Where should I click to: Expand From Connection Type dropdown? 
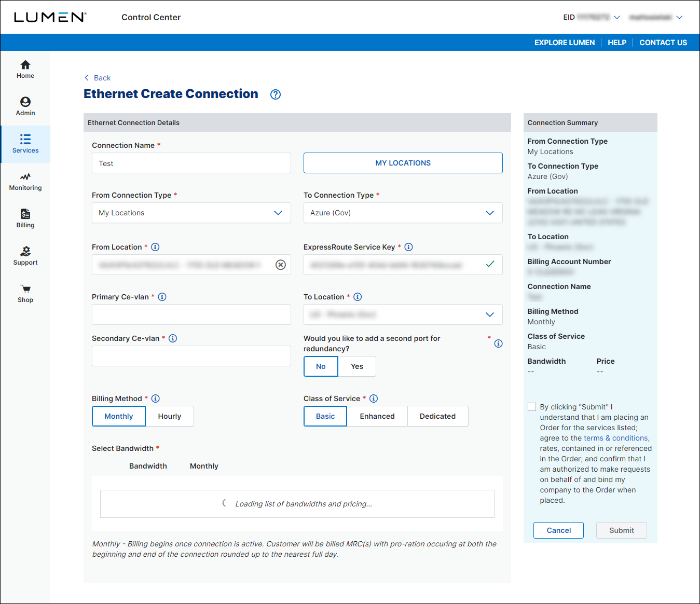click(x=191, y=213)
